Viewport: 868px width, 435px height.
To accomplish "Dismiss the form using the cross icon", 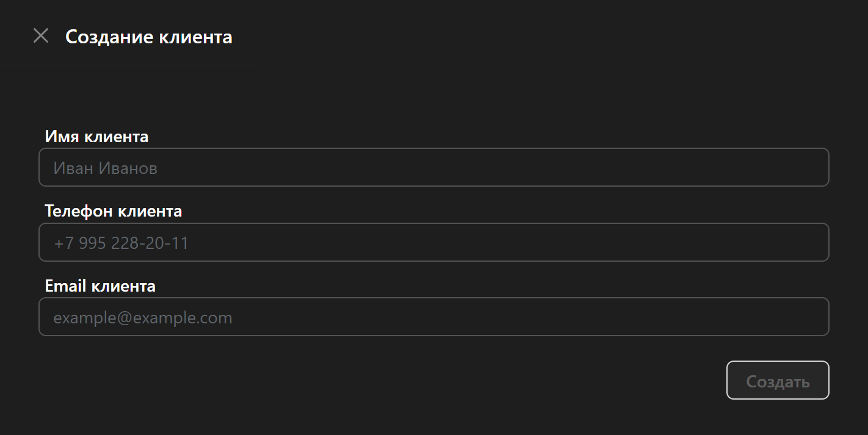I will tap(41, 36).
